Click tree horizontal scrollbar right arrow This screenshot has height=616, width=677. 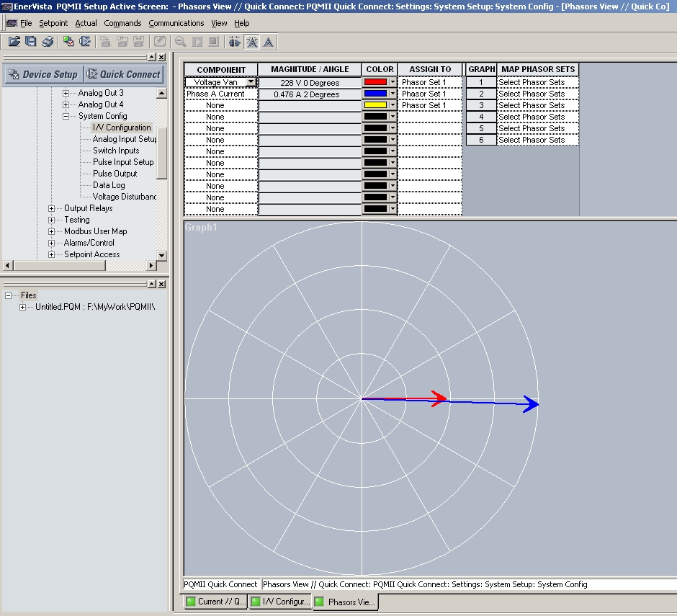pyautogui.click(x=151, y=265)
